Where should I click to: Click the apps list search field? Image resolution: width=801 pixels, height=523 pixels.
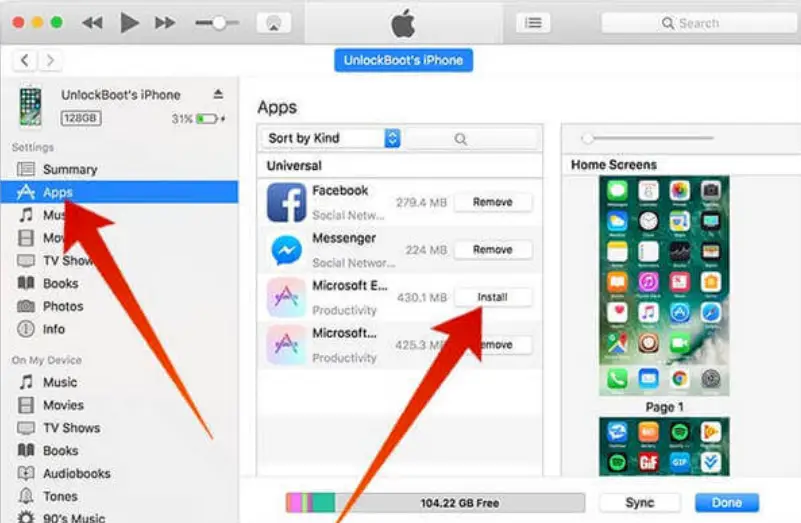pyautogui.click(x=472, y=138)
